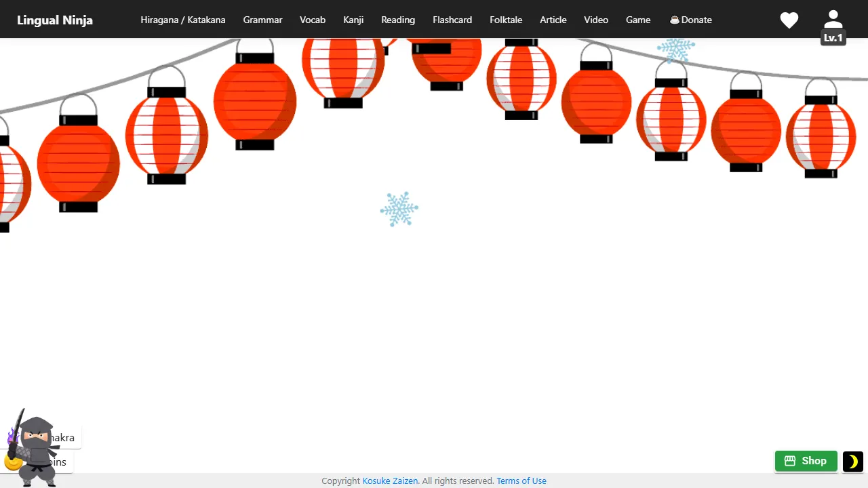Open the Grammar menu
Screen dimensions: 868x488
click(262, 20)
